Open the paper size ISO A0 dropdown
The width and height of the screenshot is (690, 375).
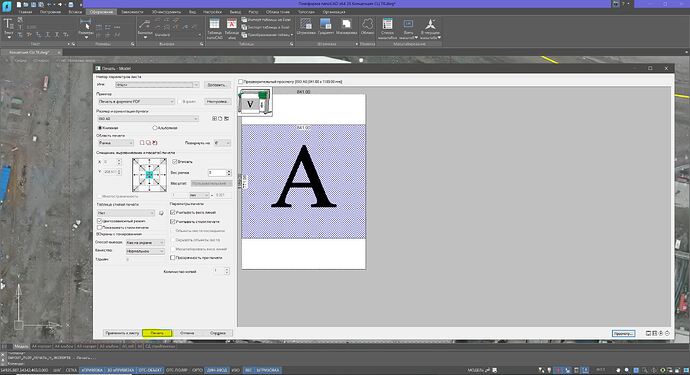148,118
